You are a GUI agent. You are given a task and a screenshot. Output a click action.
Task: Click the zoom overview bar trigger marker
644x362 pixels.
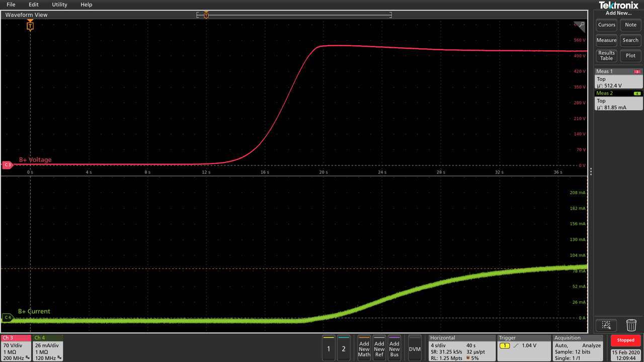click(x=206, y=15)
